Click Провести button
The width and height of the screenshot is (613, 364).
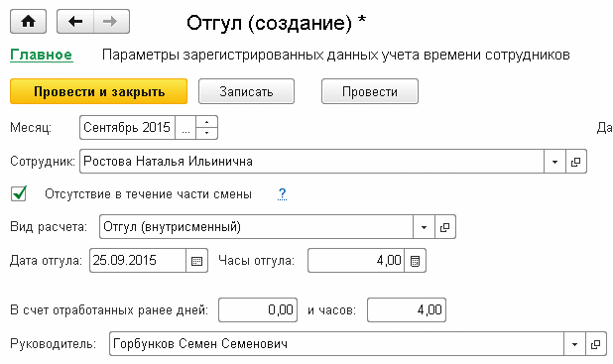[370, 91]
